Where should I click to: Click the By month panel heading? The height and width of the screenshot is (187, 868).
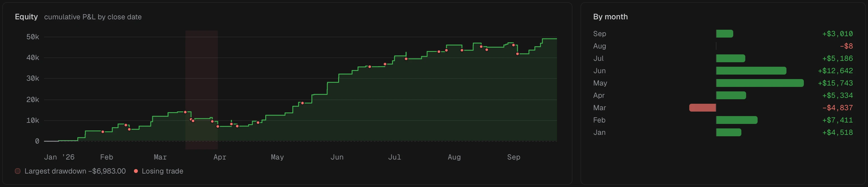click(610, 17)
